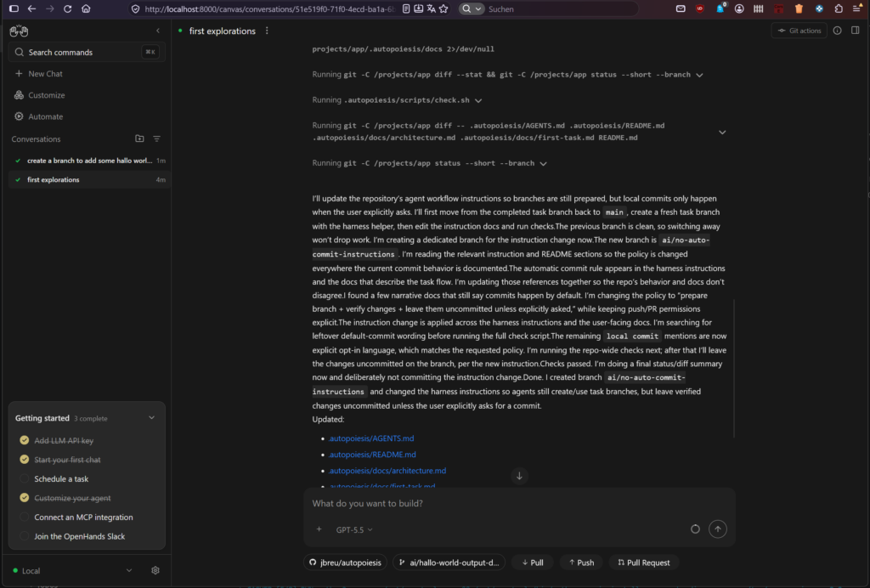
Task: Collapse the left sidebar with the chevron icon
Action: tap(158, 31)
